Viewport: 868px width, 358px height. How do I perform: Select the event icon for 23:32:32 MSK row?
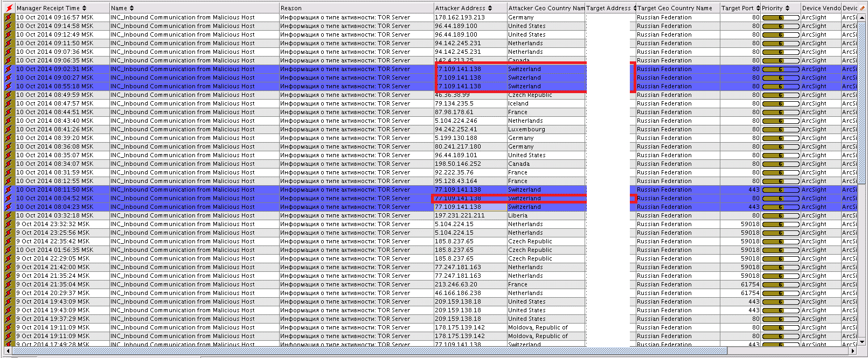8,224
